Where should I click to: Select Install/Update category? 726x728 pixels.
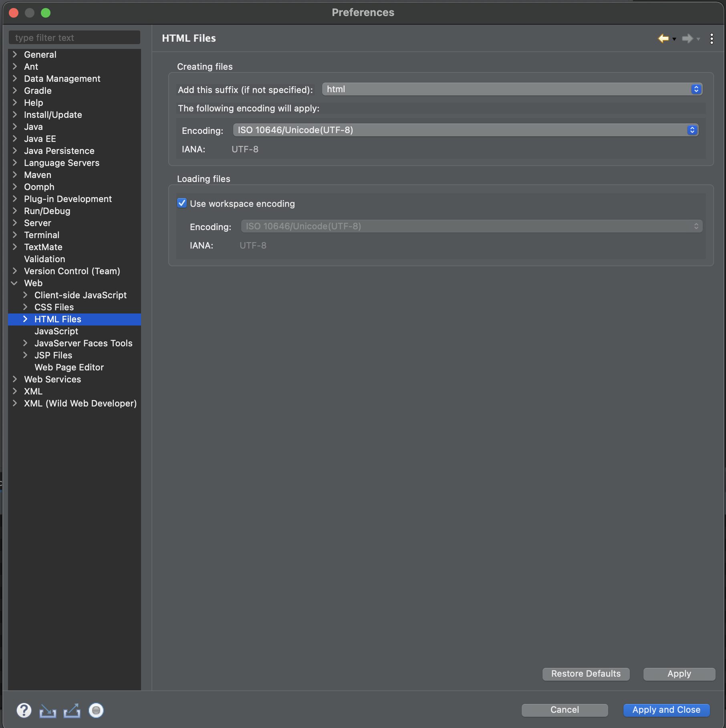tap(53, 115)
